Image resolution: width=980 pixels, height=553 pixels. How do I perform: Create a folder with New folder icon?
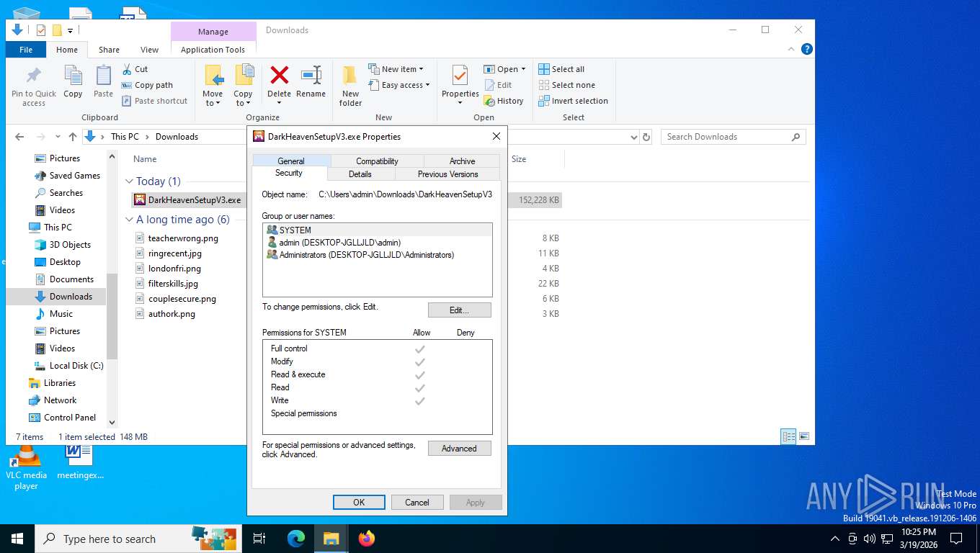click(x=350, y=76)
